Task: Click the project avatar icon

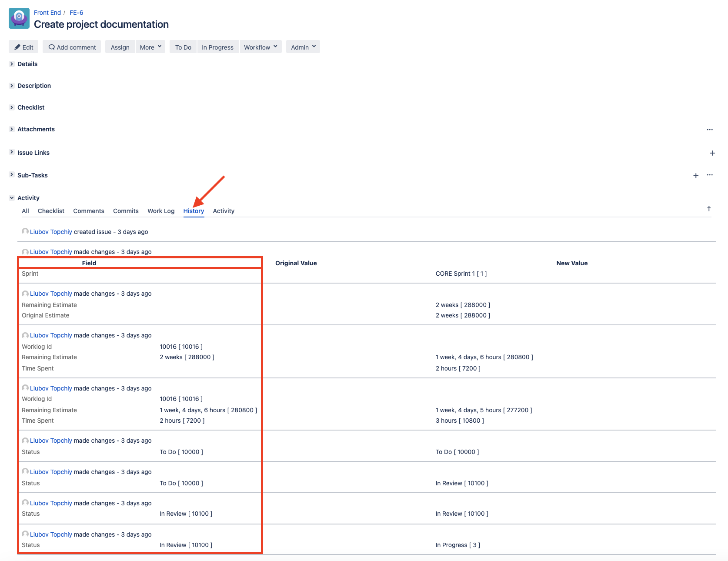Action: pos(19,18)
